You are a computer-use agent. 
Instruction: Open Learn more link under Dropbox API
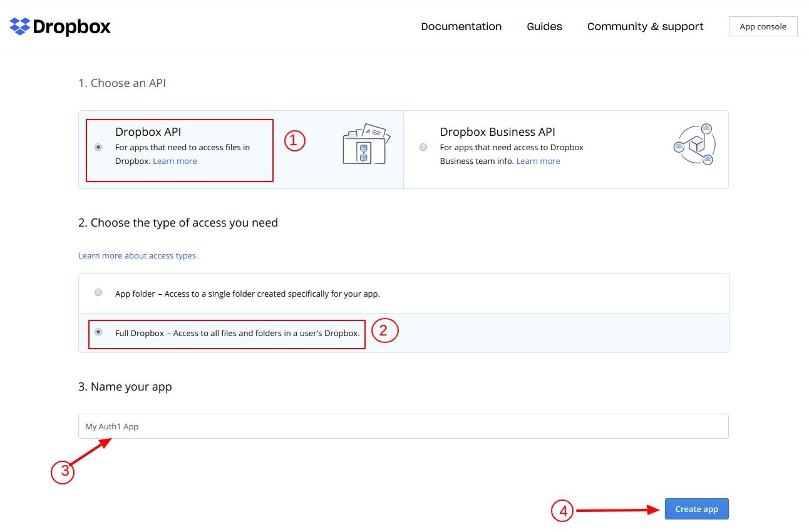coord(175,161)
